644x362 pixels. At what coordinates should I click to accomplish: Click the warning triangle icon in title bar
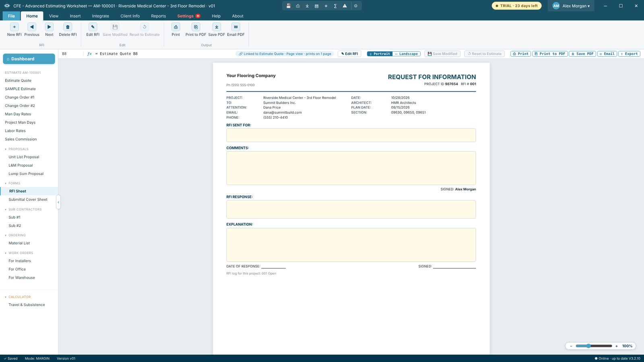[345, 6]
